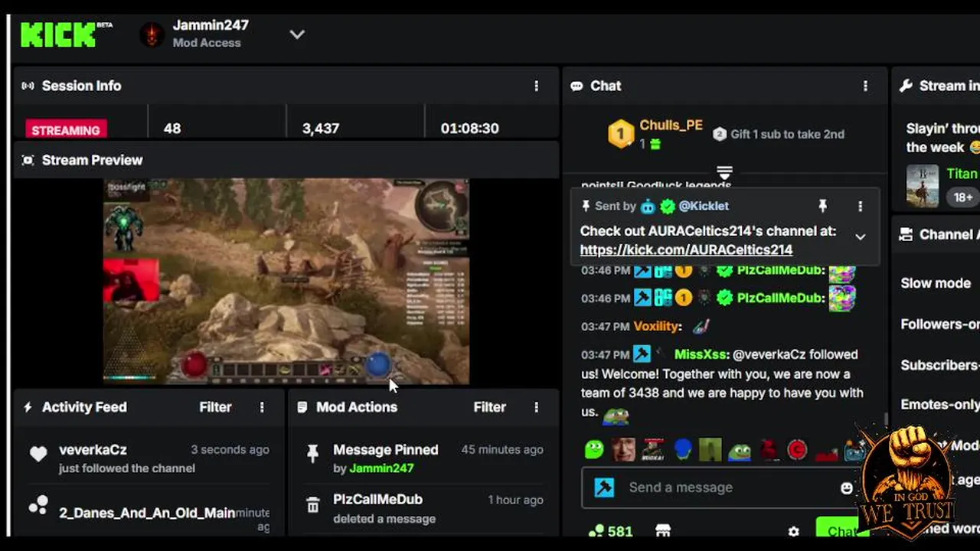
Task: Click the second PlzCallMeDub message emote
Action: coord(841,298)
